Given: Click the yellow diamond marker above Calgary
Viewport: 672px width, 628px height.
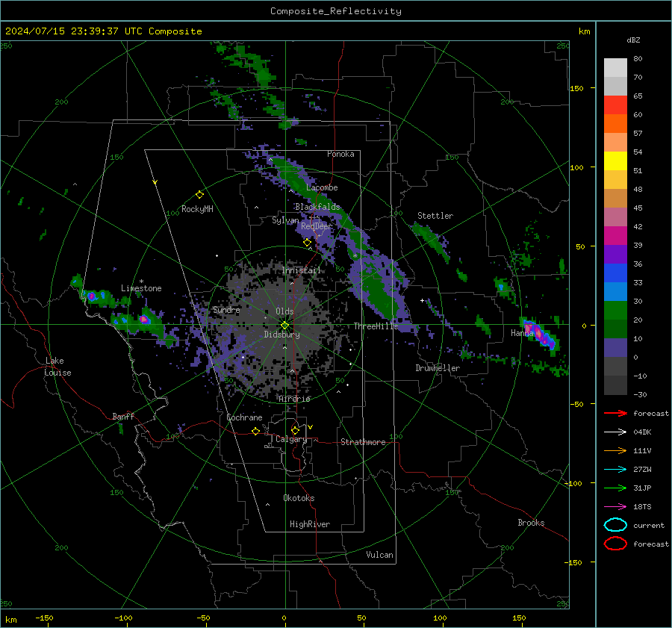Looking at the screenshot, I should tap(295, 430).
